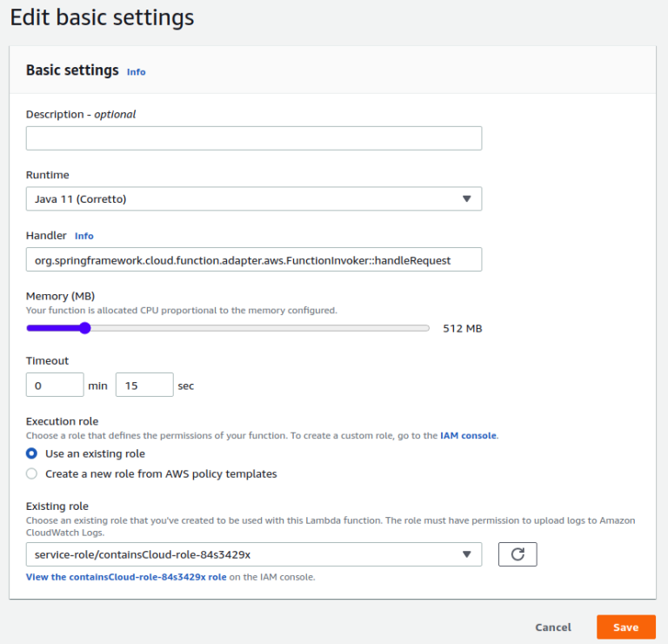Screen dimensions: 668x644
Task: Click the refresh roles icon button
Action: (518, 554)
